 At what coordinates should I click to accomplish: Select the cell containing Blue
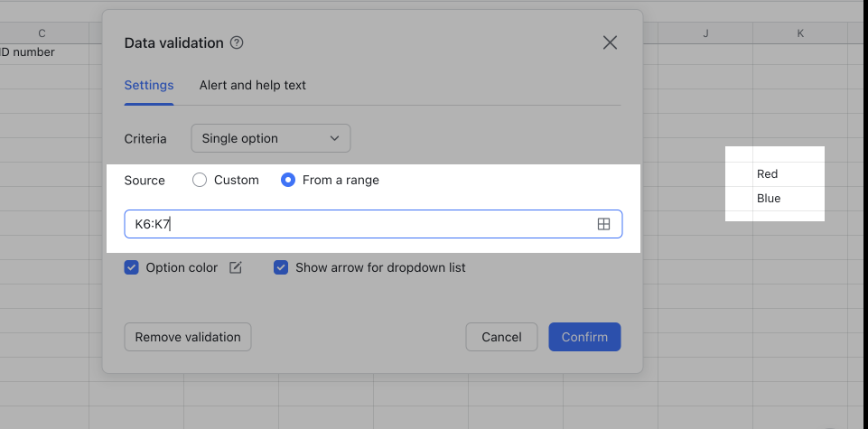tap(786, 199)
